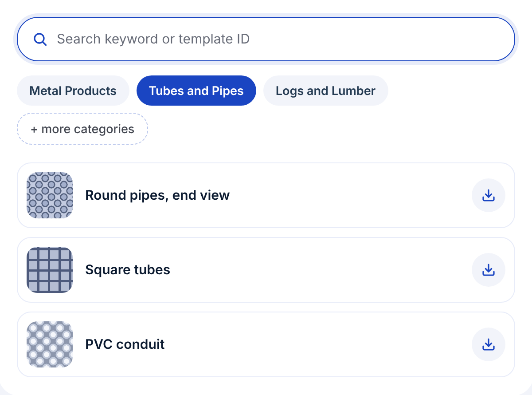
Task: Click the search magnifier icon
Action: click(x=40, y=39)
